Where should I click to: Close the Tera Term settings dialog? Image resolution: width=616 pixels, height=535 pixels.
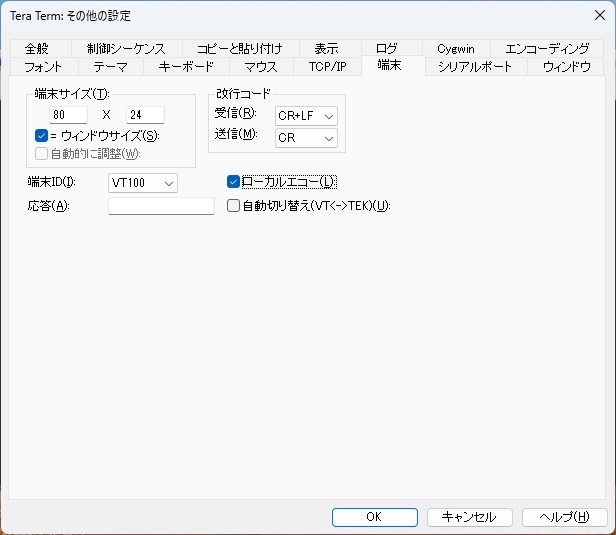600,15
